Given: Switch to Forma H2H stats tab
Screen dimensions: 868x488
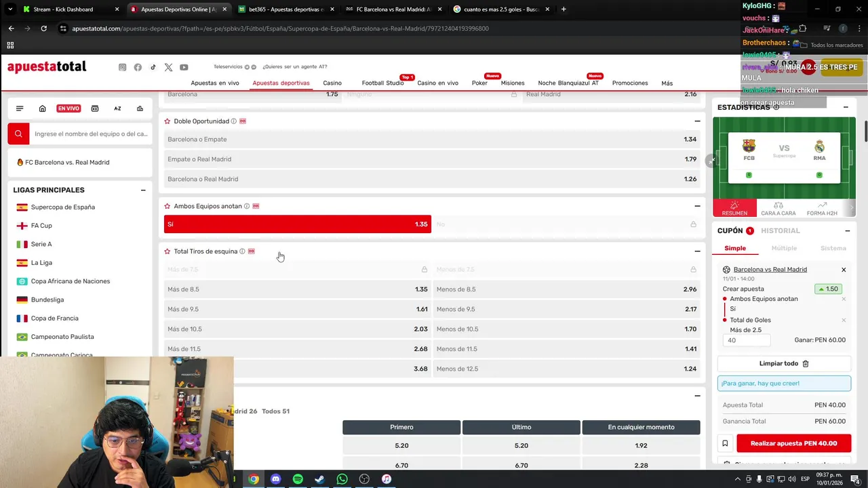Looking at the screenshot, I should click(822, 209).
